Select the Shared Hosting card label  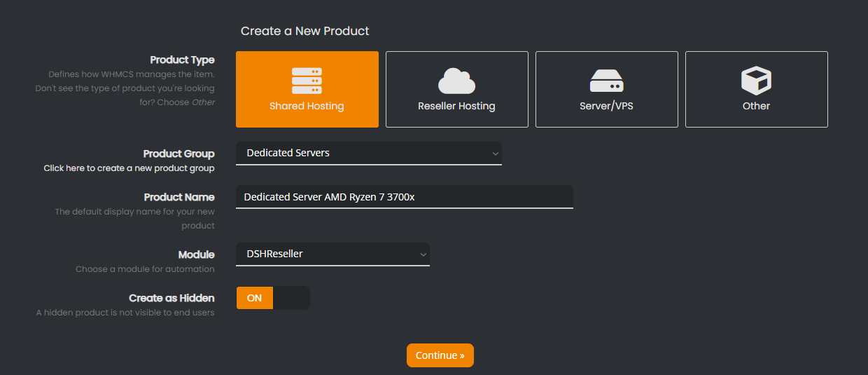(307, 107)
